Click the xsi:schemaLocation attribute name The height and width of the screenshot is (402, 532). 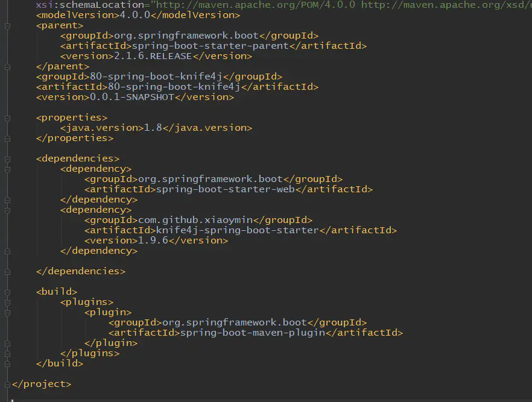coord(90,5)
